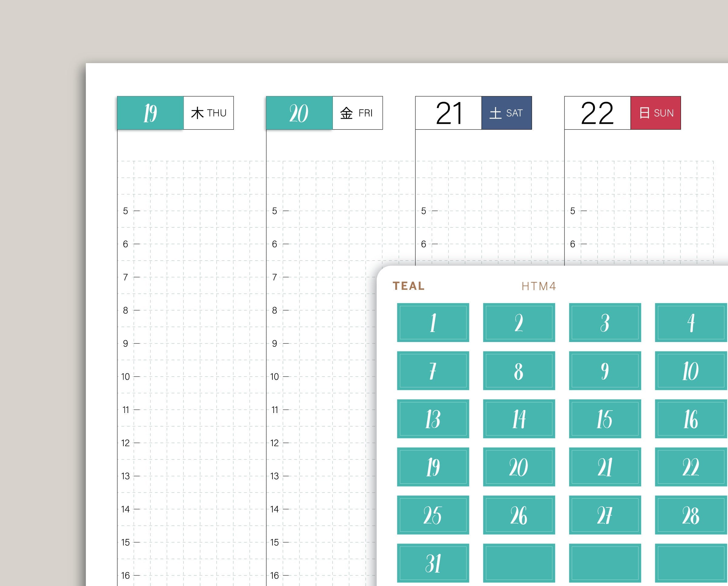Viewport: 728px width, 586px height.
Task: Click the large 22 date number
Action: [597, 113]
